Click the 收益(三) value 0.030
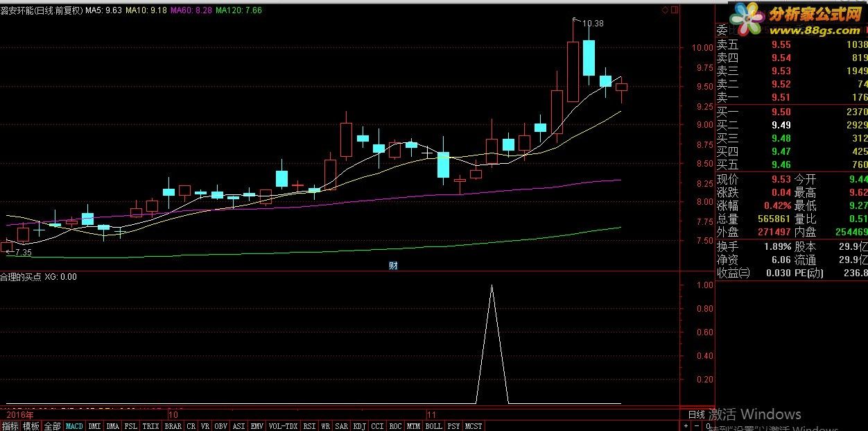This screenshot has width=868, height=431. tap(778, 273)
